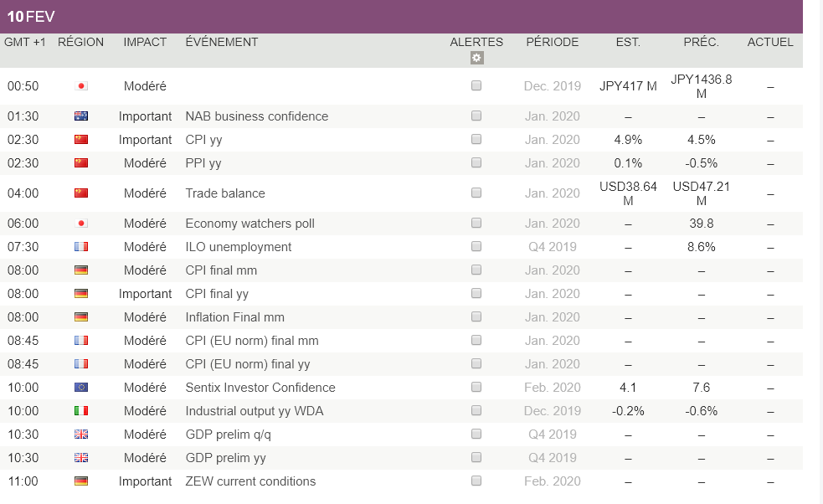Image resolution: width=823 pixels, height=504 pixels.
Task: Click Japan flag on the 00:50 row
Action: (x=81, y=86)
